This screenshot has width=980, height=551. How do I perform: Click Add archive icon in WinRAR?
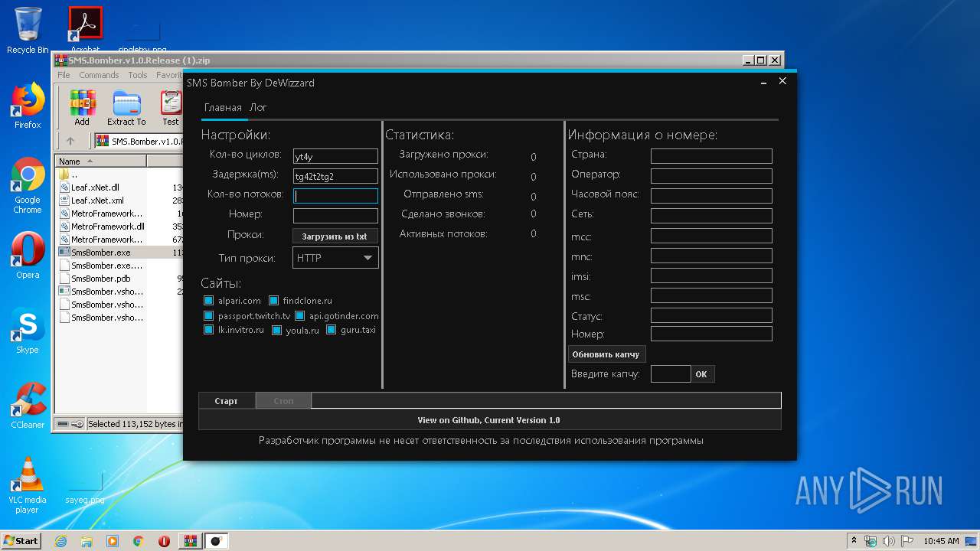pos(82,108)
